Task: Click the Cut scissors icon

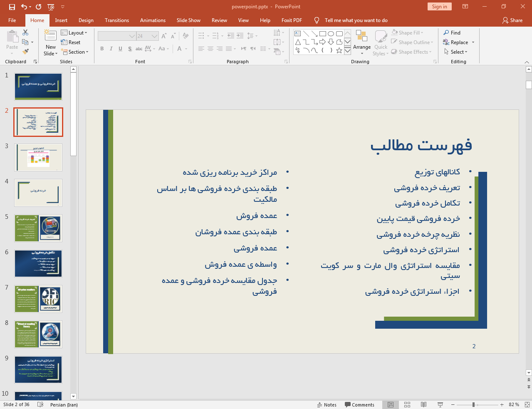Action: 25,32
